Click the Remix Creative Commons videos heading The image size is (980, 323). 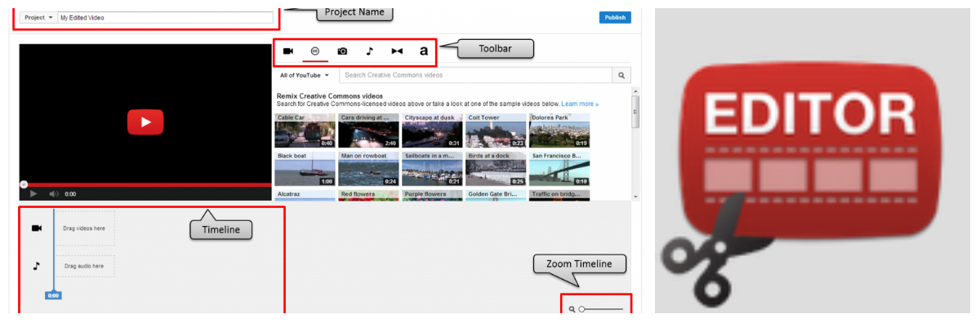click(x=330, y=96)
